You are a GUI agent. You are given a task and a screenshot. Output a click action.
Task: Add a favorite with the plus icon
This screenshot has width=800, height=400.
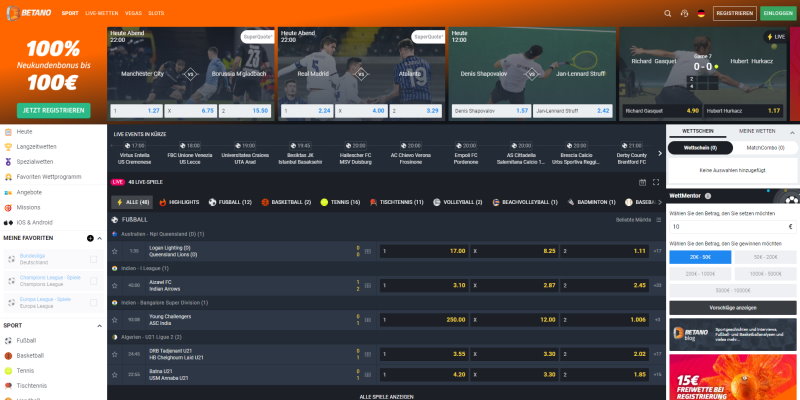point(90,238)
